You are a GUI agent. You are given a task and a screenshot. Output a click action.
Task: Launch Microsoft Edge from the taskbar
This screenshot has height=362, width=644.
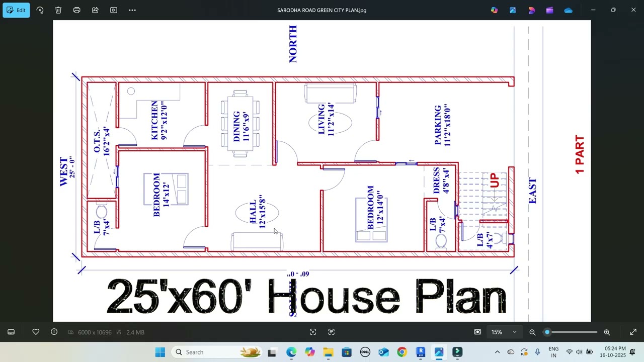(291, 352)
